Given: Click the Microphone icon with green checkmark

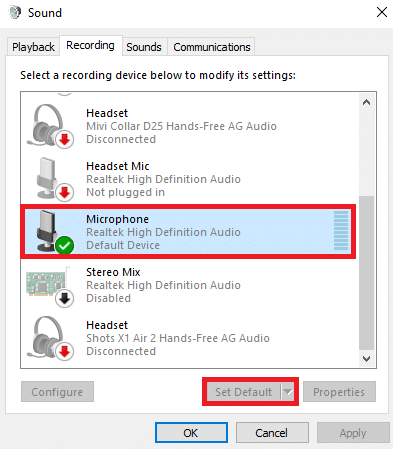Looking at the screenshot, I should click(54, 232).
